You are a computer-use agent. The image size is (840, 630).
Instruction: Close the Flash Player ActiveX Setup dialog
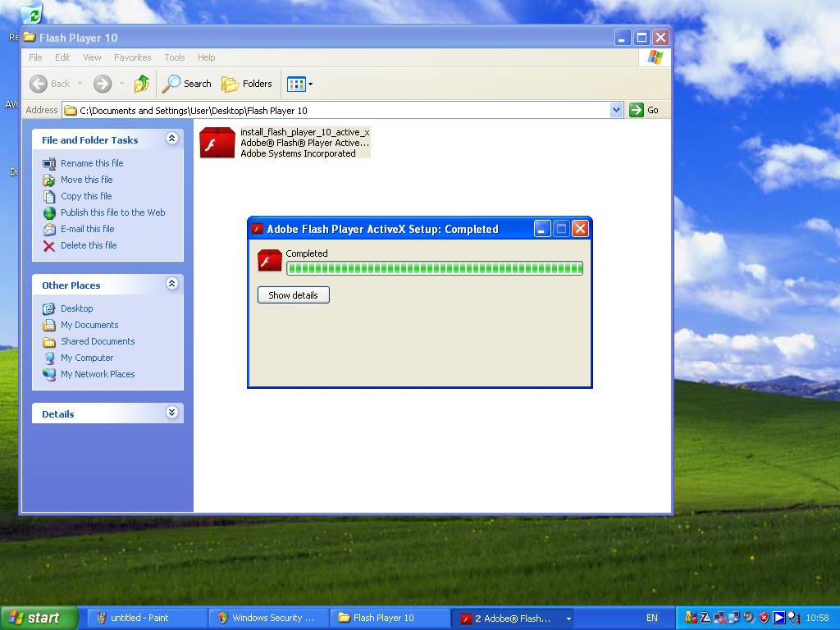580,230
